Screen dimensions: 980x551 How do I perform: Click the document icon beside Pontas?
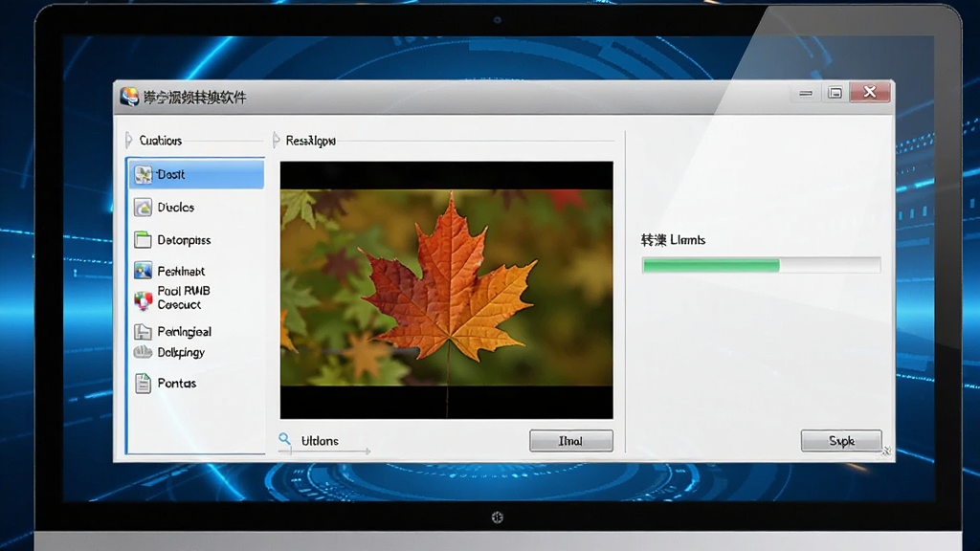[144, 383]
